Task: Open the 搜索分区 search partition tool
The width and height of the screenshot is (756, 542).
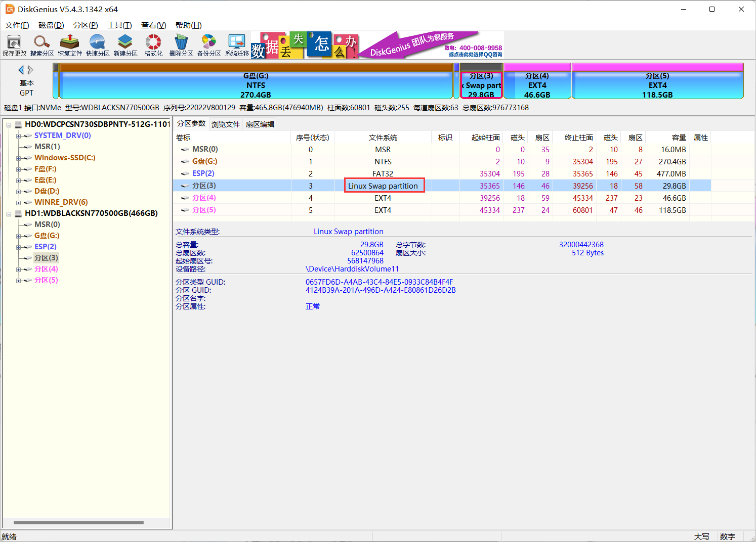Action: pos(42,46)
